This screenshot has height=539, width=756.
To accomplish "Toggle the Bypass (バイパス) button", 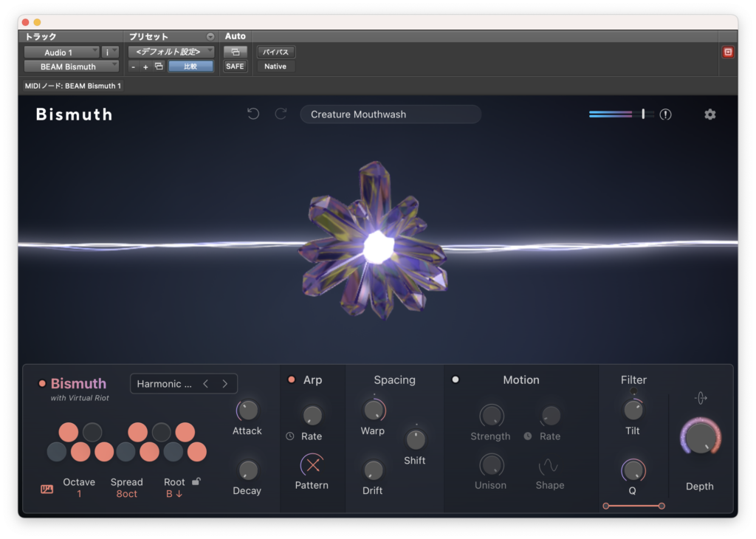I will point(276,52).
